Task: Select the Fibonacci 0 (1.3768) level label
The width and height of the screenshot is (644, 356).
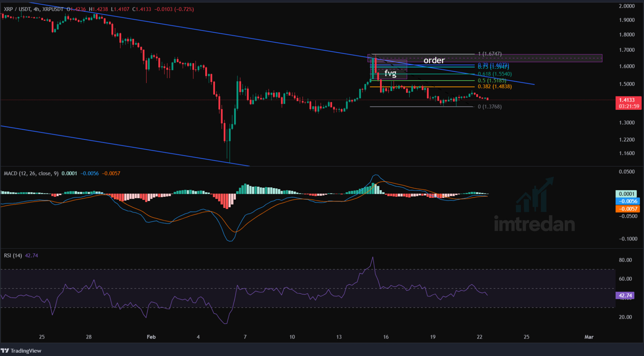Action: 490,107
